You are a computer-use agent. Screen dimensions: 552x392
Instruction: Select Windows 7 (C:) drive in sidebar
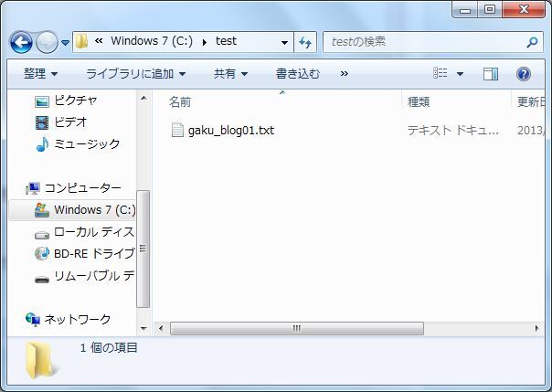(x=95, y=210)
